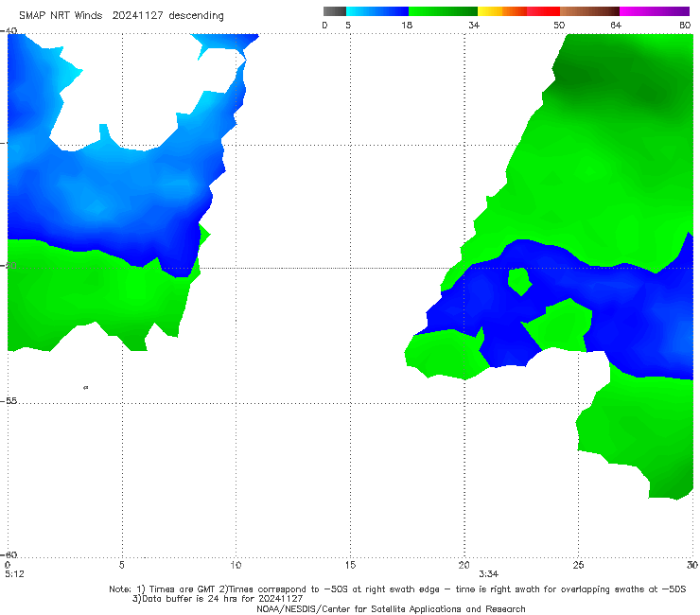The image size is (700, 615).
Task: Click the magenta-purple segment of the colorbar
Action: click(655, 11)
